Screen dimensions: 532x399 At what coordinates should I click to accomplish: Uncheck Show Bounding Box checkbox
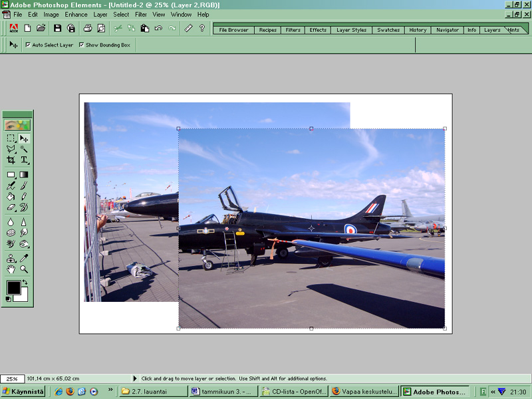point(81,45)
